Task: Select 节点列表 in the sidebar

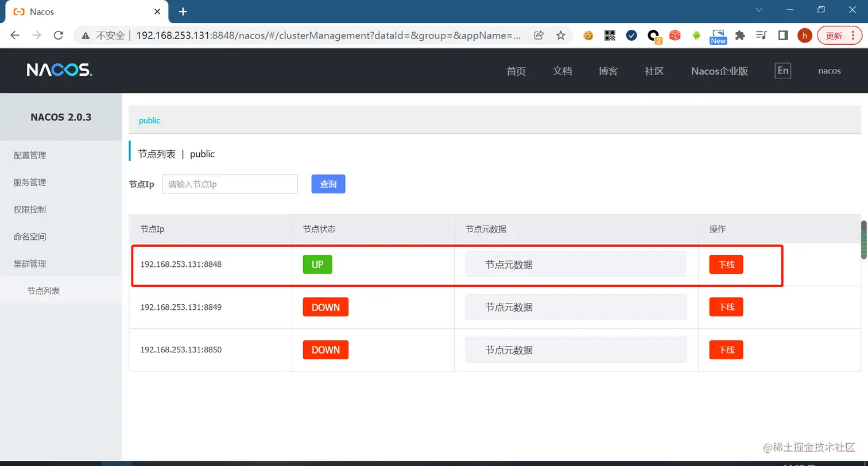Action: (x=61, y=291)
